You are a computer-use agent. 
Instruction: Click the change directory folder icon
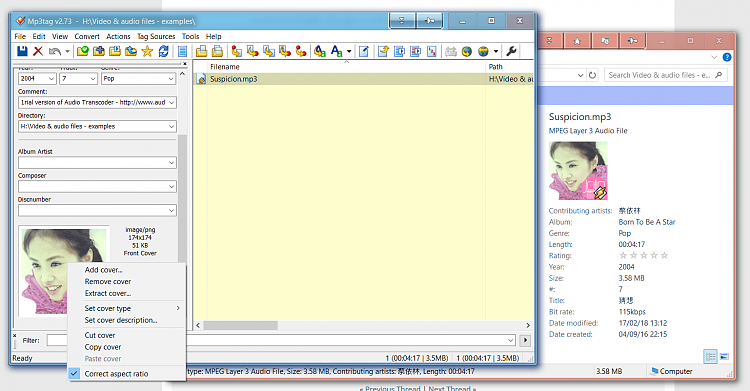(x=83, y=51)
